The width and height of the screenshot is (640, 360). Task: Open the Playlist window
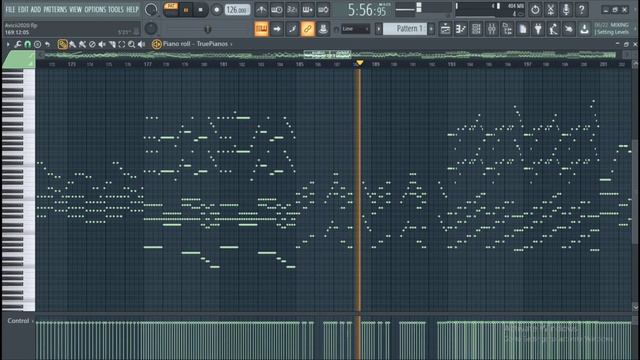pos(445,29)
